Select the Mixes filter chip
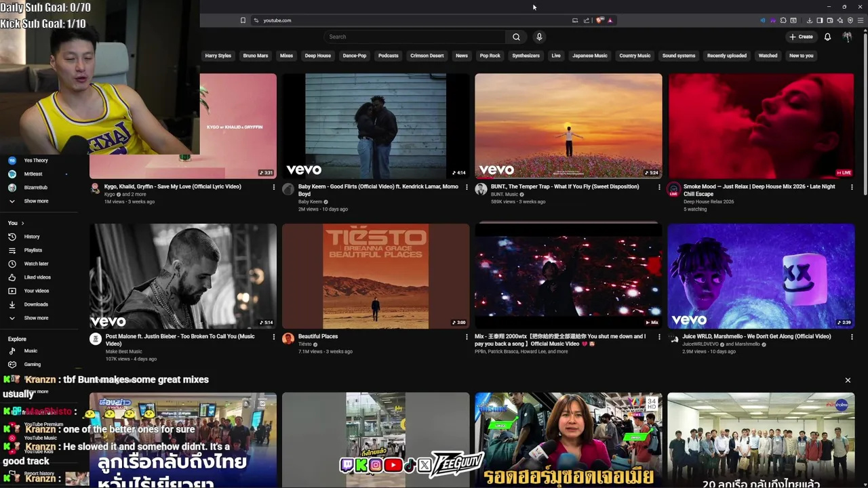 [x=287, y=56]
